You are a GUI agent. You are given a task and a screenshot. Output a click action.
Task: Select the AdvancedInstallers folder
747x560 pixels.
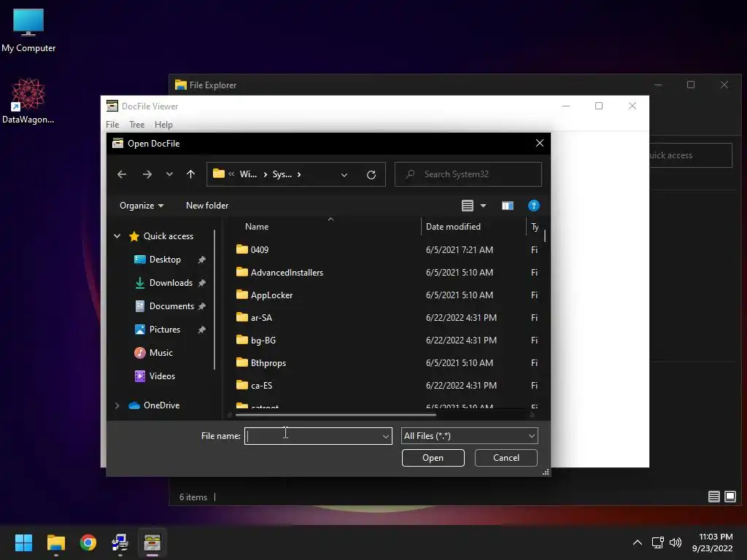click(x=287, y=273)
